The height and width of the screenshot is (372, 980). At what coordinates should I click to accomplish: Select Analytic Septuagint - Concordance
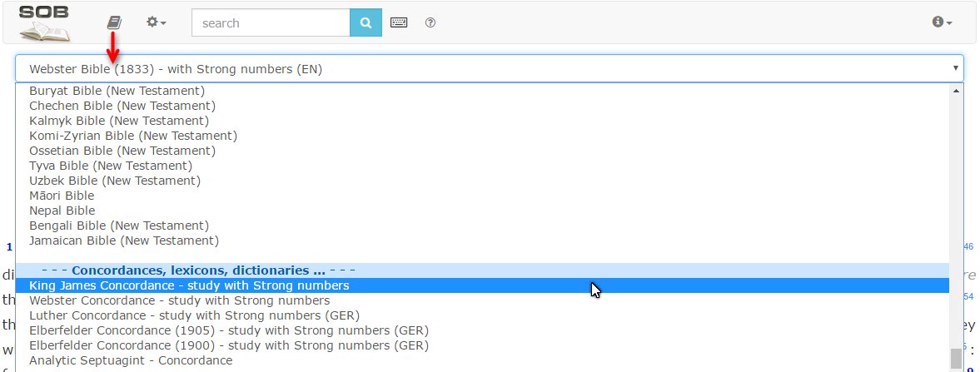coord(131,360)
